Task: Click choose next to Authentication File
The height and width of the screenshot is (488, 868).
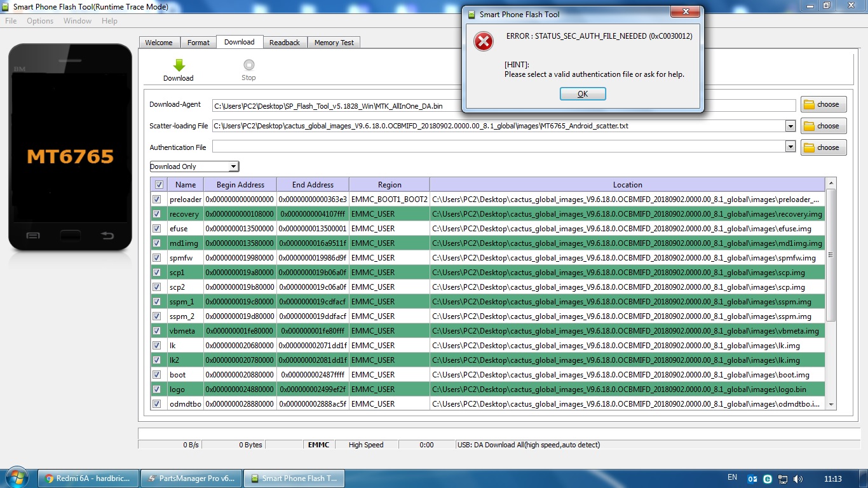Action: tap(824, 147)
